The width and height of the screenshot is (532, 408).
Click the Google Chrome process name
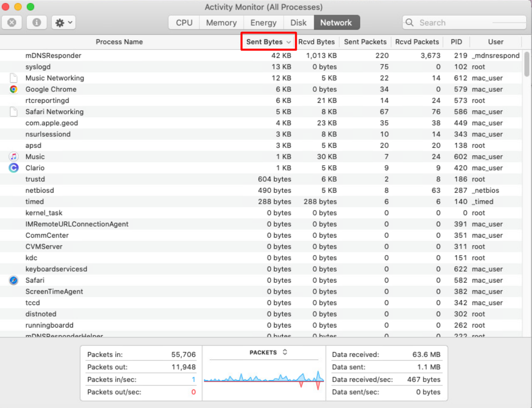click(51, 89)
